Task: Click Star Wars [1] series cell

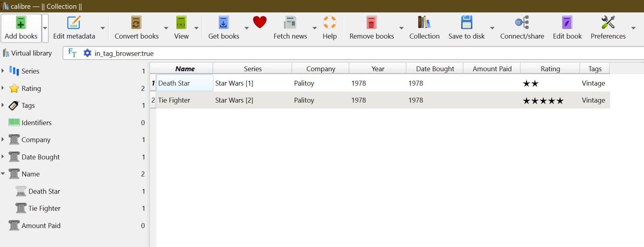Action: click(252, 83)
